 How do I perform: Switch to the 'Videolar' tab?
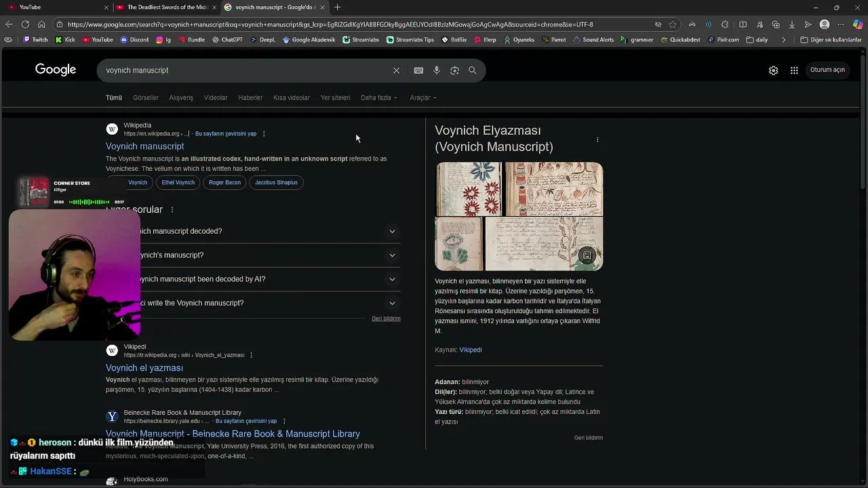pyautogui.click(x=216, y=98)
